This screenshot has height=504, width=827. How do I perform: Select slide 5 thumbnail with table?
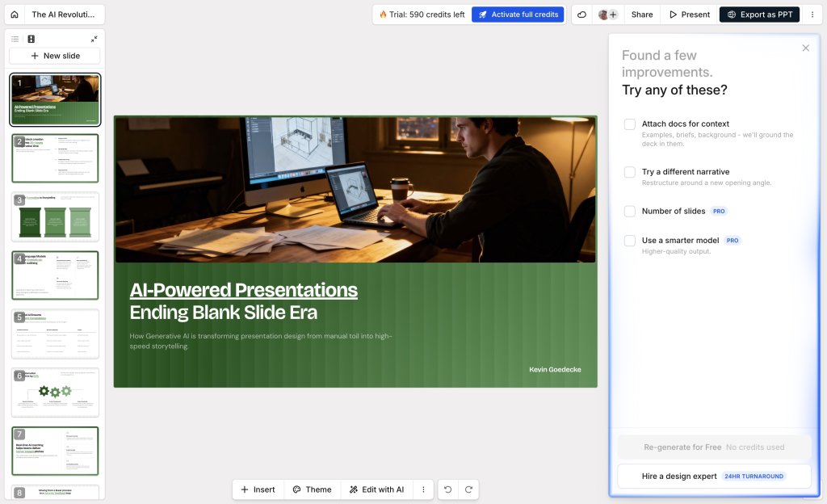pyautogui.click(x=55, y=334)
